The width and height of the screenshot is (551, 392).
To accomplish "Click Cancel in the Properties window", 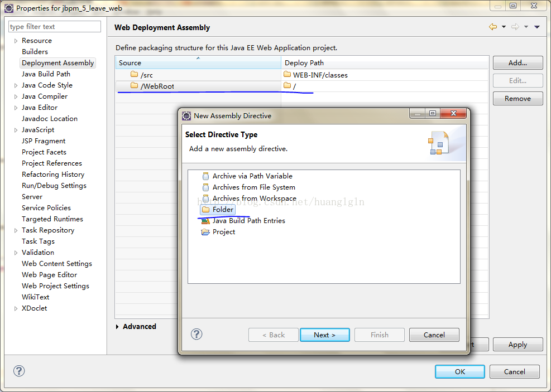I will (x=515, y=371).
